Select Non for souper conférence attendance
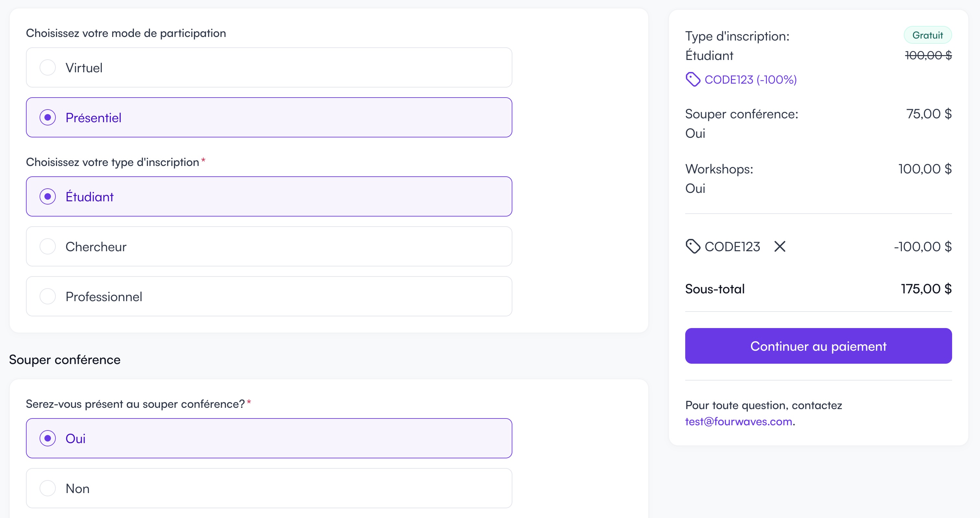Viewport: 980px width, 518px height. click(48, 488)
